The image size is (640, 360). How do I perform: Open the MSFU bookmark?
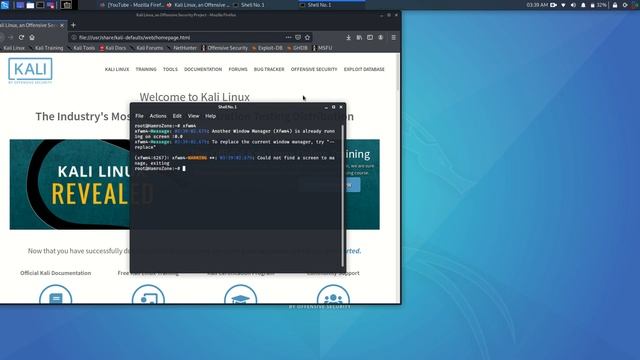322,48
